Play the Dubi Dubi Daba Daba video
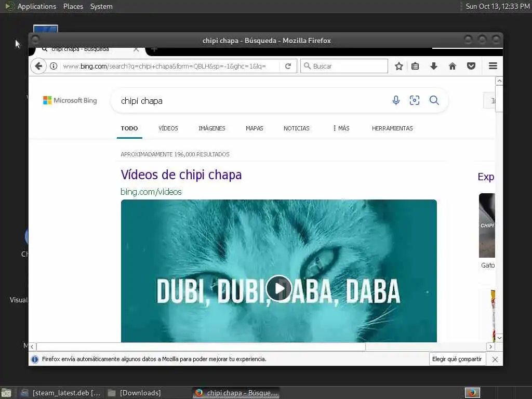 pyautogui.click(x=279, y=288)
